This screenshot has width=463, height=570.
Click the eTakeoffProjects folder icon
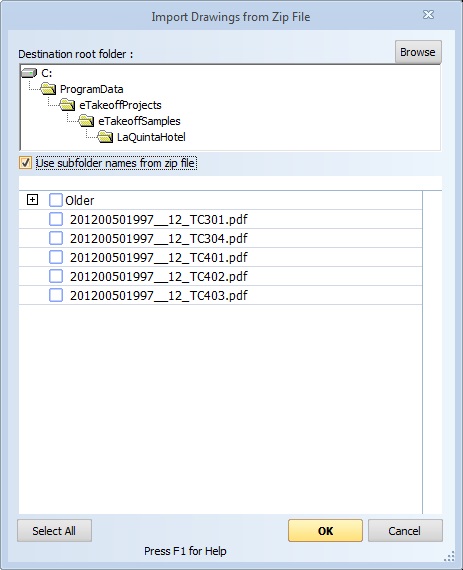67,105
